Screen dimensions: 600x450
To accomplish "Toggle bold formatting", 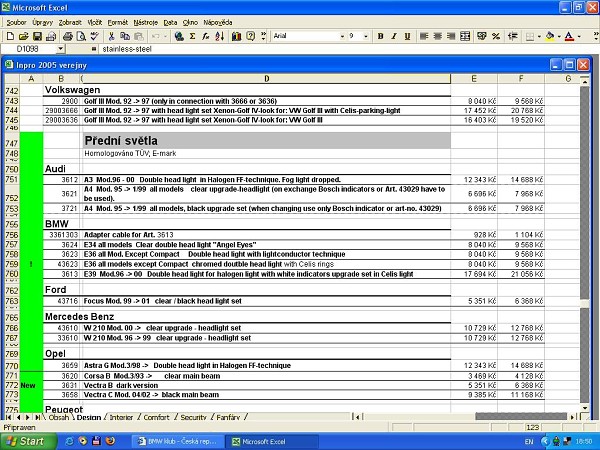I will (x=380, y=36).
